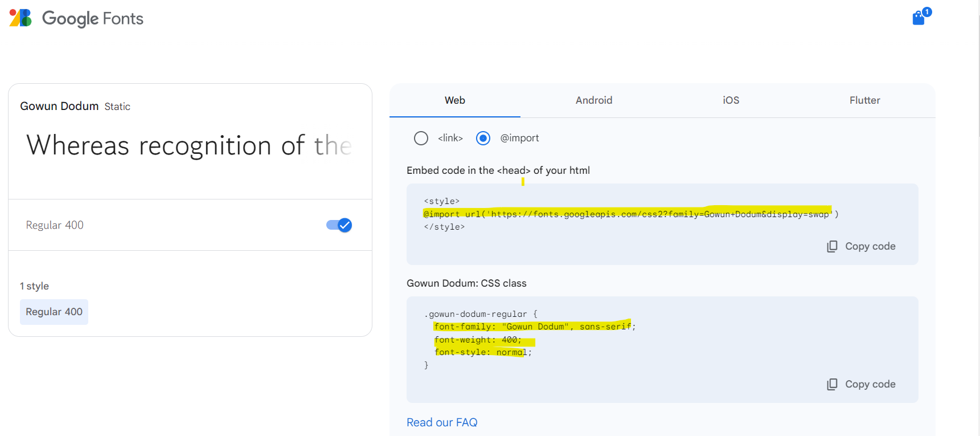Click the 'Regular 400' label beside the switch
Image resolution: width=980 pixels, height=436 pixels.
tap(55, 225)
